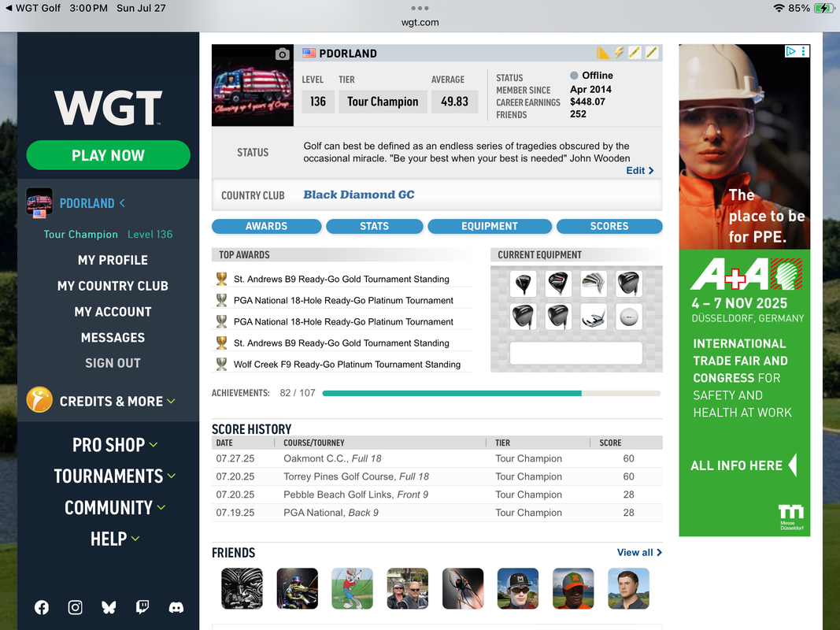The height and width of the screenshot is (630, 840).
Task: Click the green Play Now button
Action: coord(108,155)
